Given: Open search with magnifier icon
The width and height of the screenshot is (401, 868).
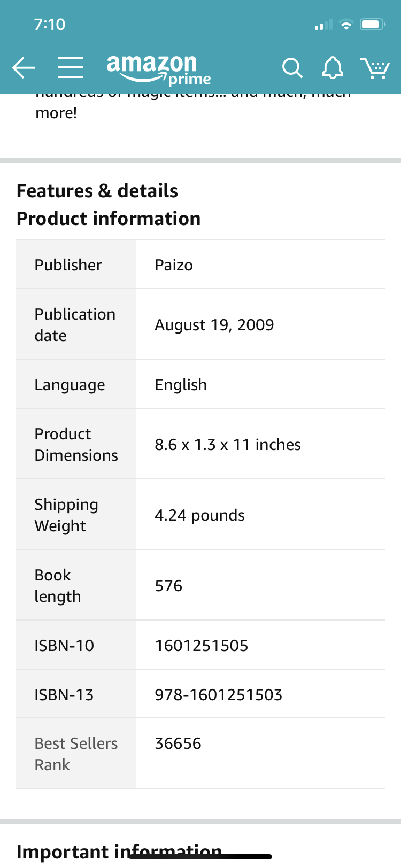Looking at the screenshot, I should click(292, 68).
